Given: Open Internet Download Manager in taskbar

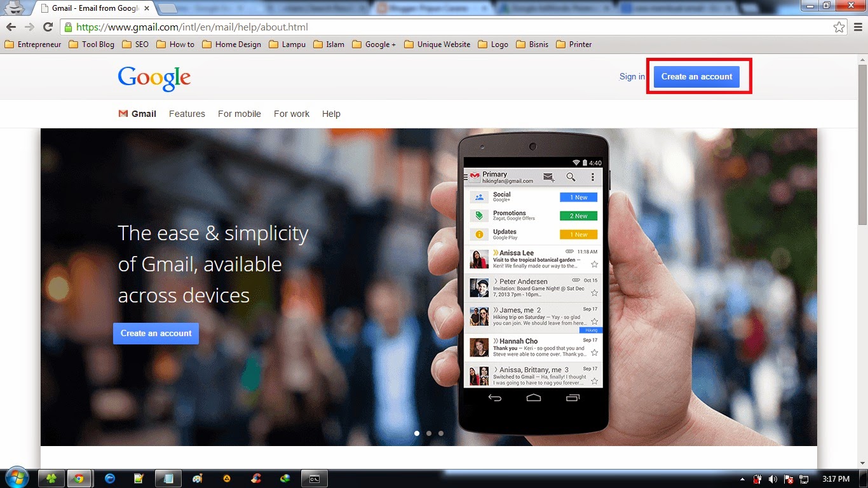Looking at the screenshot, I should coord(285,478).
